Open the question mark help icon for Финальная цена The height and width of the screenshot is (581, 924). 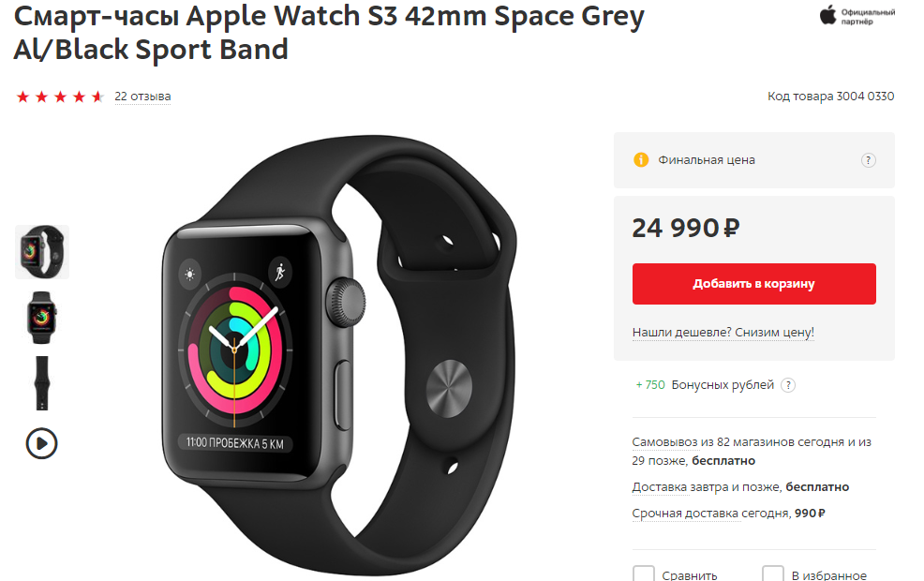(x=868, y=160)
